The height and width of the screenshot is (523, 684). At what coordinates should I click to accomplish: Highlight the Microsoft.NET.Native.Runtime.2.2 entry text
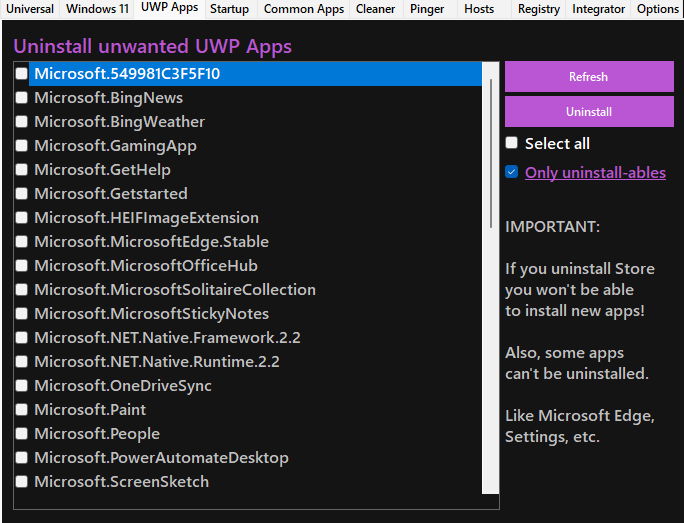(x=157, y=362)
